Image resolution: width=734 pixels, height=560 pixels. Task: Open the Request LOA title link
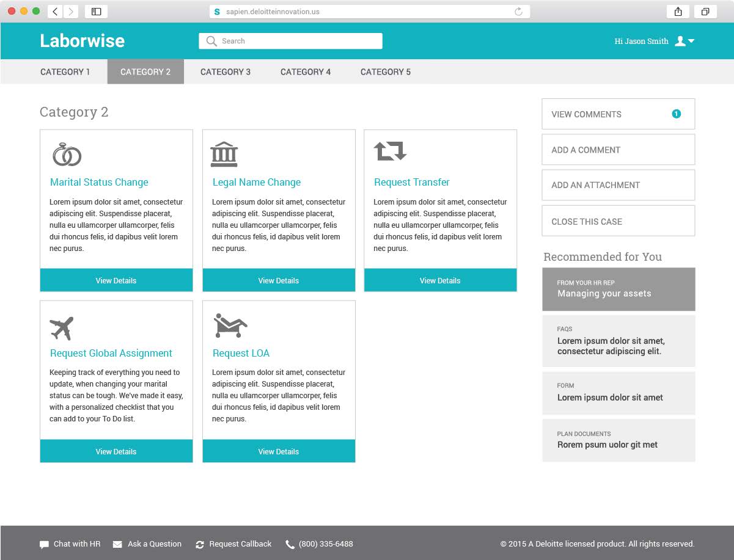point(241,353)
